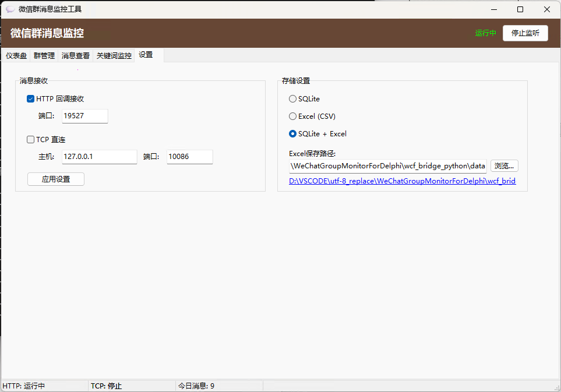561x392 pixels.
Task: Open the 群管理 tab
Action: [44, 56]
